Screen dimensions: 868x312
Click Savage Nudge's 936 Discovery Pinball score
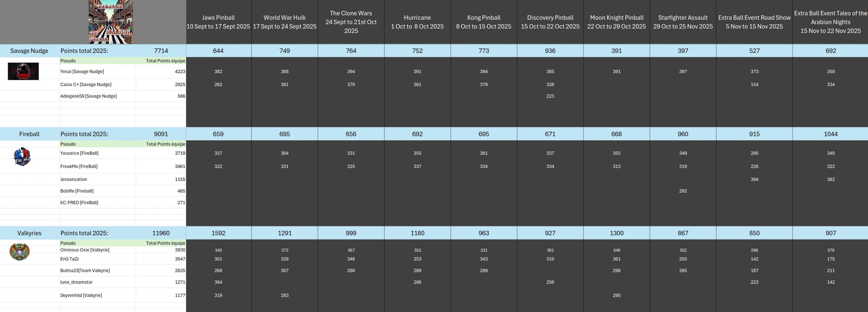coord(550,51)
